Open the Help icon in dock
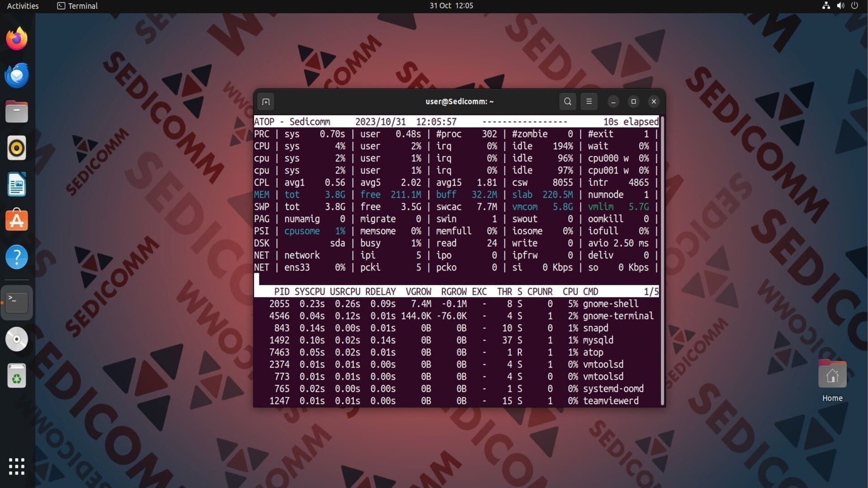Image resolution: width=868 pixels, height=488 pixels. click(x=17, y=257)
